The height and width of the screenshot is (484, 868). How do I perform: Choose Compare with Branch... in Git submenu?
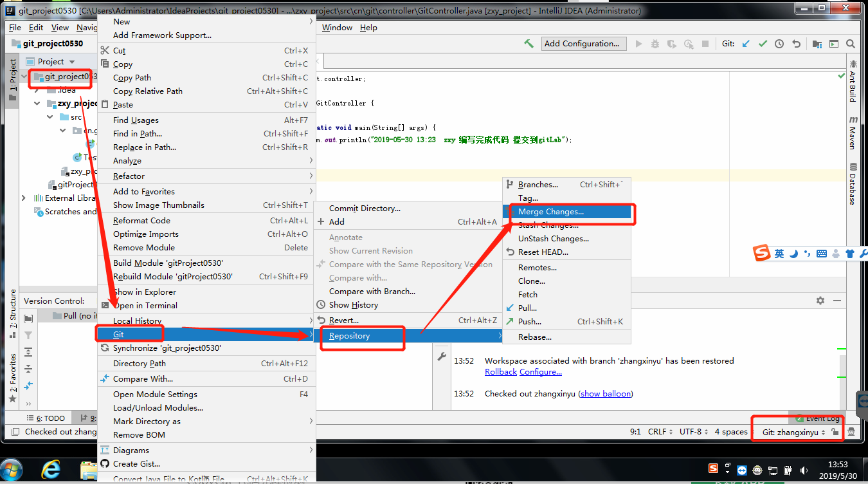tap(408, 291)
